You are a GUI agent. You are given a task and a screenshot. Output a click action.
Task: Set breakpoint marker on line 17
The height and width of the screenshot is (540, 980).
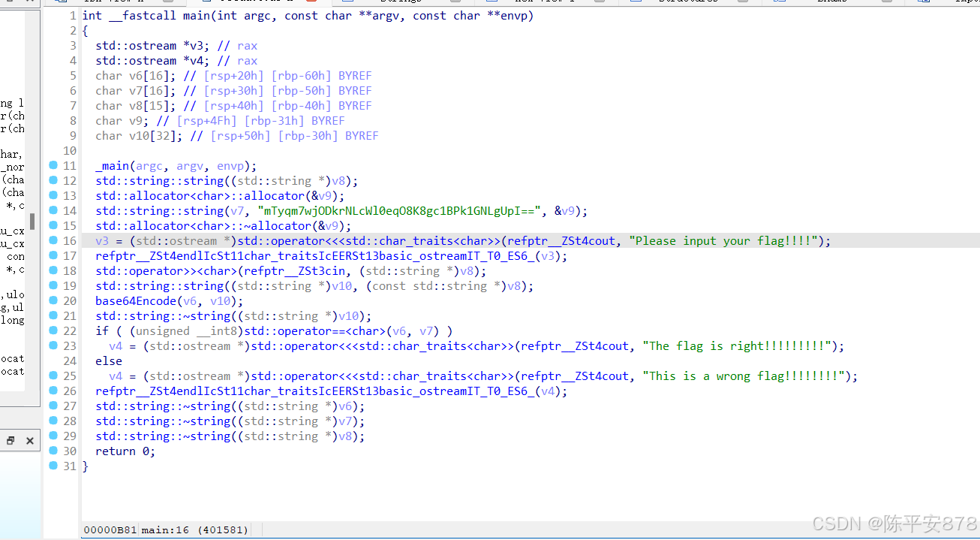tap(53, 255)
